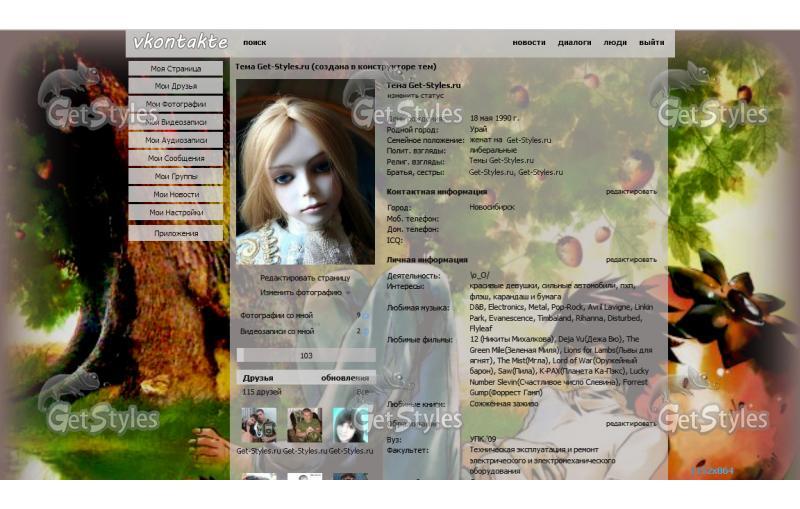
Task: Click birth date 18 мая 1990 г.
Action: click(x=494, y=118)
